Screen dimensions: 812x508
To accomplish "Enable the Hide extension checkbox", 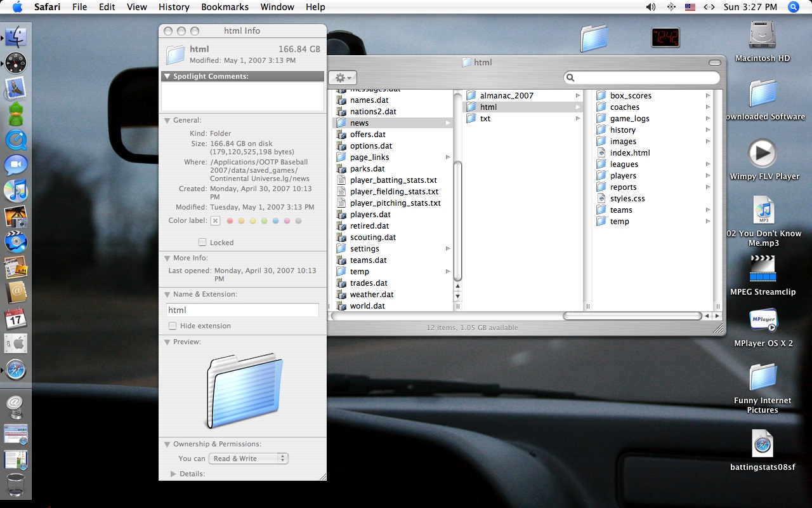I will pyautogui.click(x=173, y=326).
